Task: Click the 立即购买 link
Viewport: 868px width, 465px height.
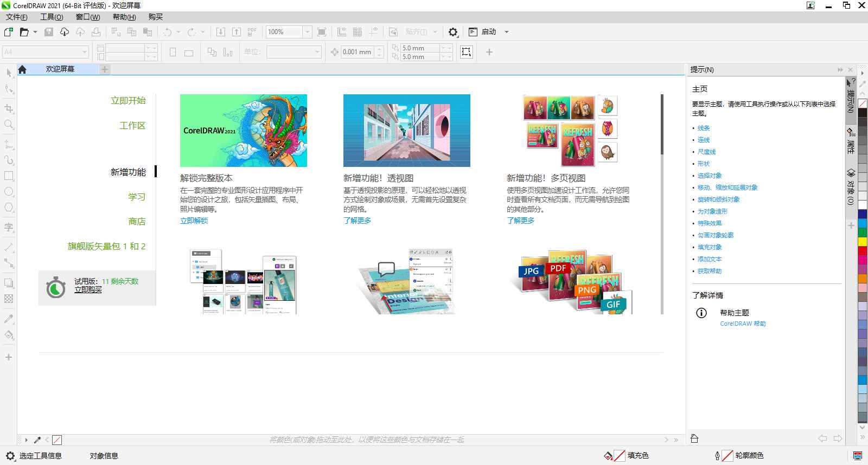Action: [88, 289]
